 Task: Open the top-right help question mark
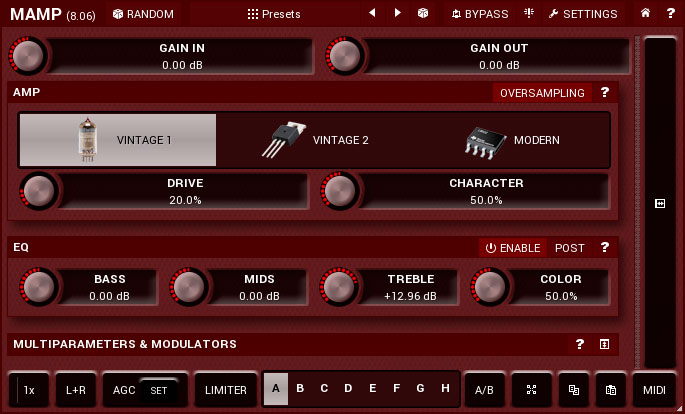click(x=671, y=13)
